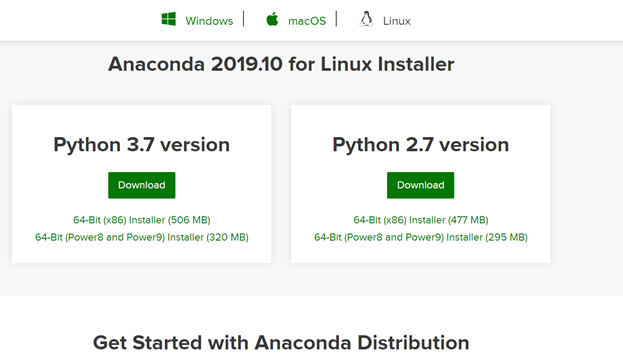Download the Python 3.7 version
This screenshot has width=623, height=360.
coord(141,185)
